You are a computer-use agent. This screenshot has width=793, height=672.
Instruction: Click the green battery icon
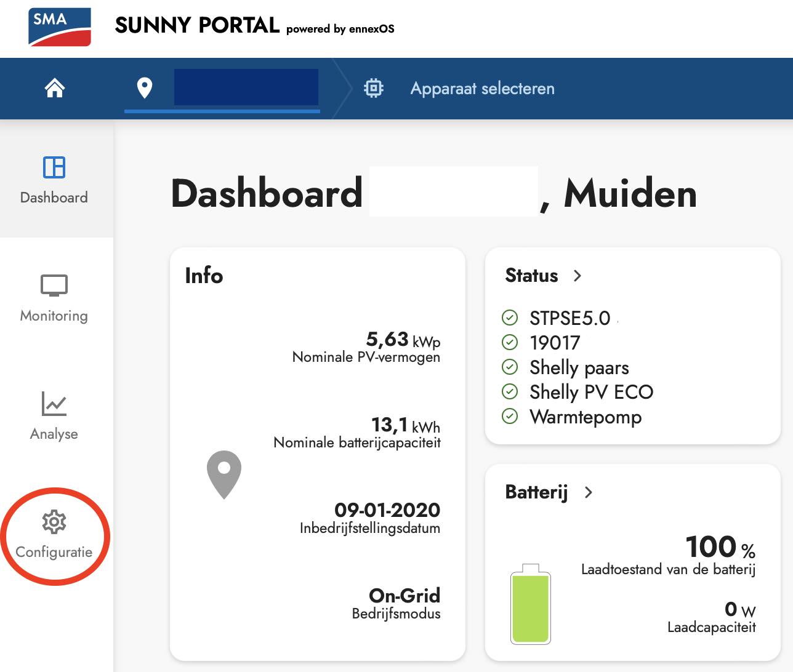click(531, 604)
